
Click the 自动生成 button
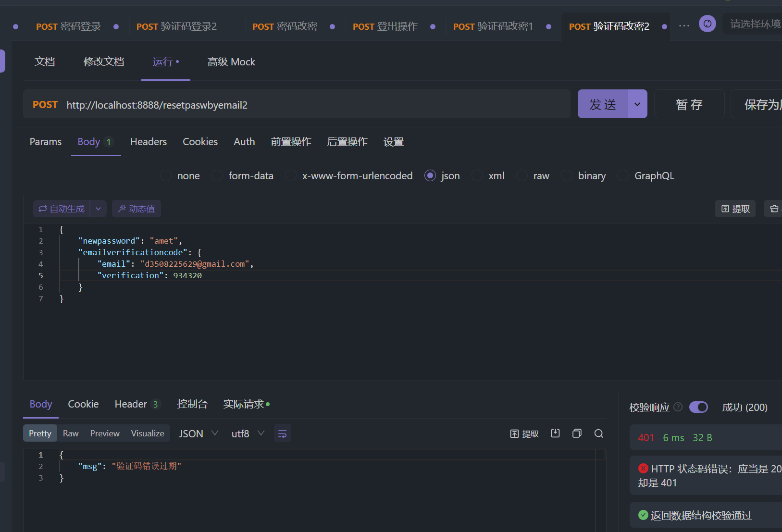pos(62,209)
